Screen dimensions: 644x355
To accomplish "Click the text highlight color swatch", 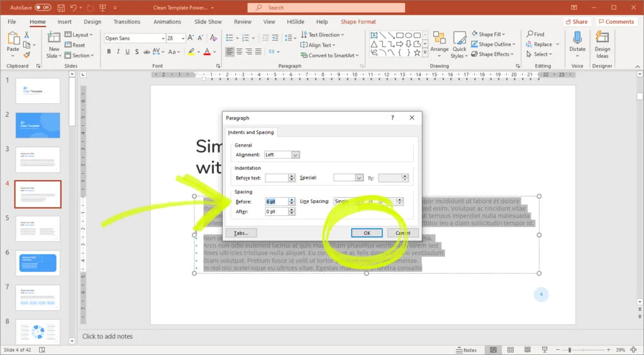I will point(191,52).
